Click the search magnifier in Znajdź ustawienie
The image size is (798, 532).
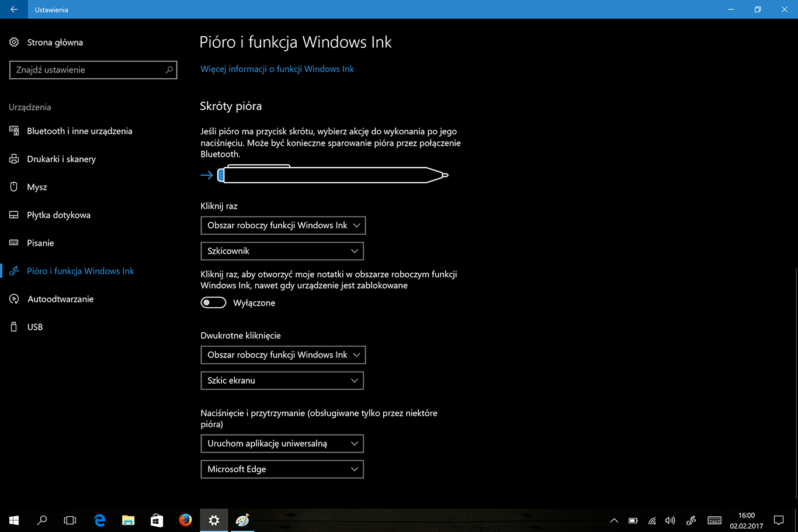tap(169, 69)
